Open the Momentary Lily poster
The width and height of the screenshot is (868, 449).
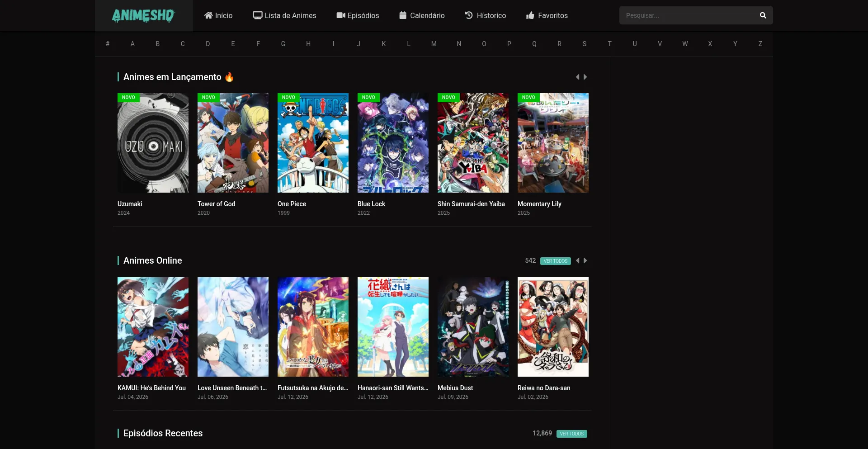553,143
